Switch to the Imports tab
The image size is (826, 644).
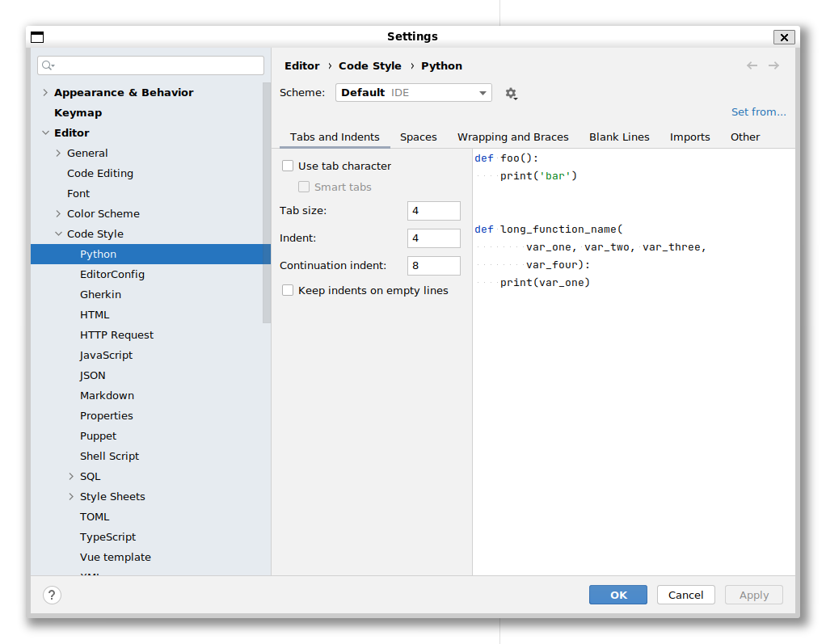point(689,137)
